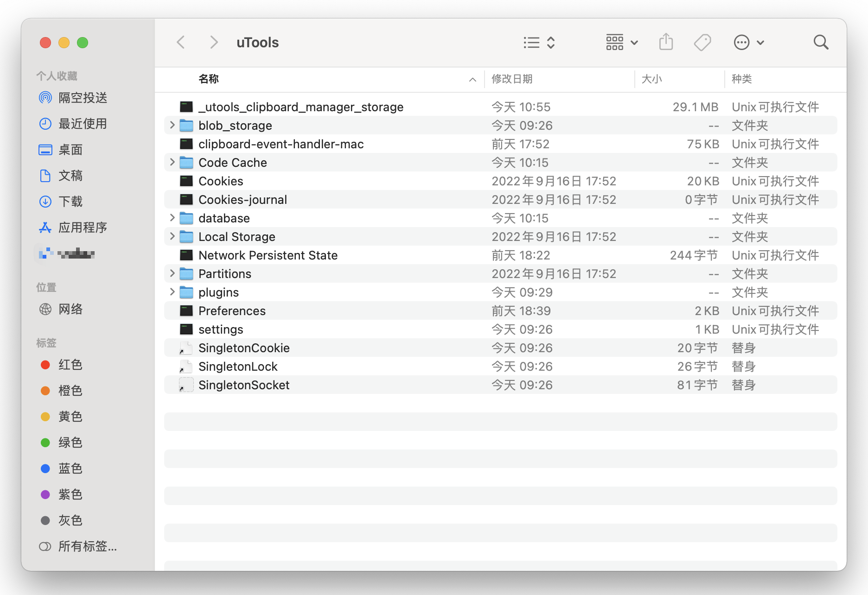Select the Preferences file icon
This screenshot has width=868, height=595.
186,311
